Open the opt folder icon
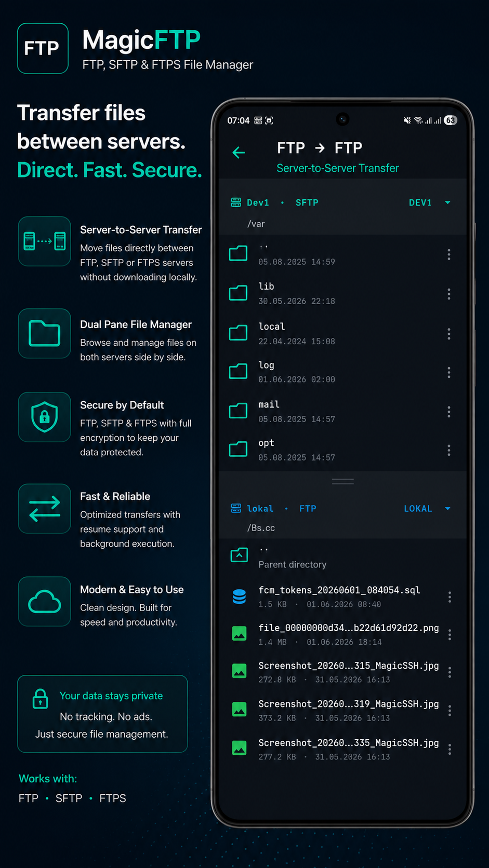 click(239, 449)
